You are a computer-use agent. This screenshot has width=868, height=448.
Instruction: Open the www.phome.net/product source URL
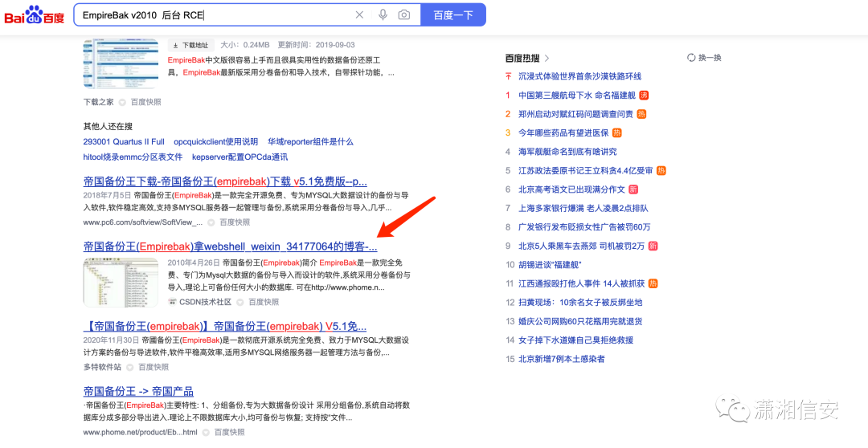coord(140,432)
